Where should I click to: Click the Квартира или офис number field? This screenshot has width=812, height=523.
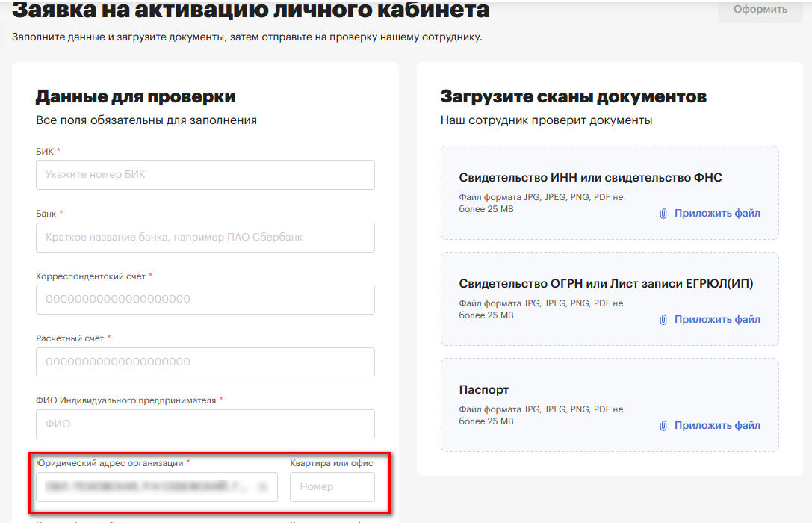[x=332, y=487]
